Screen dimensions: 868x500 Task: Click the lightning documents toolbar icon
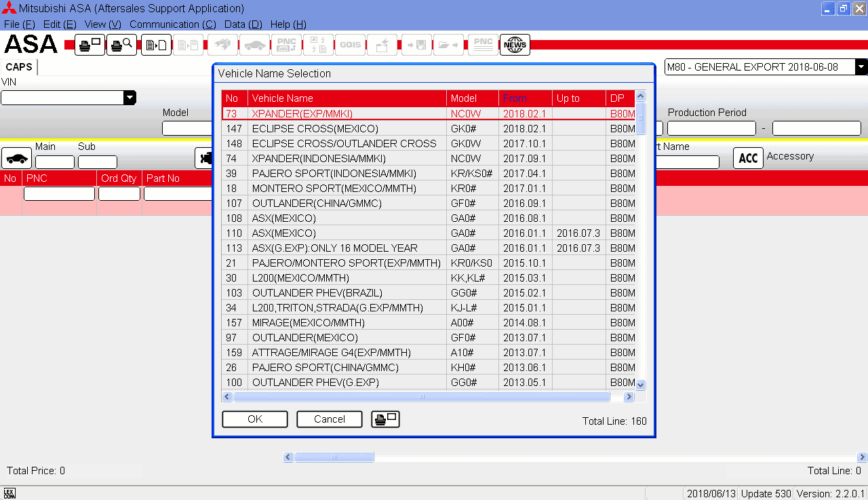pyautogui.click(x=318, y=45)
